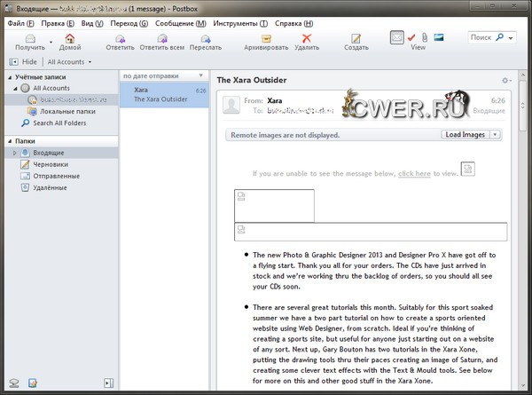Image resolution: width=532 pixels, height=395 pixels.
Task: Open the All Accounts dropdown
Action: (x=69, y=62)
